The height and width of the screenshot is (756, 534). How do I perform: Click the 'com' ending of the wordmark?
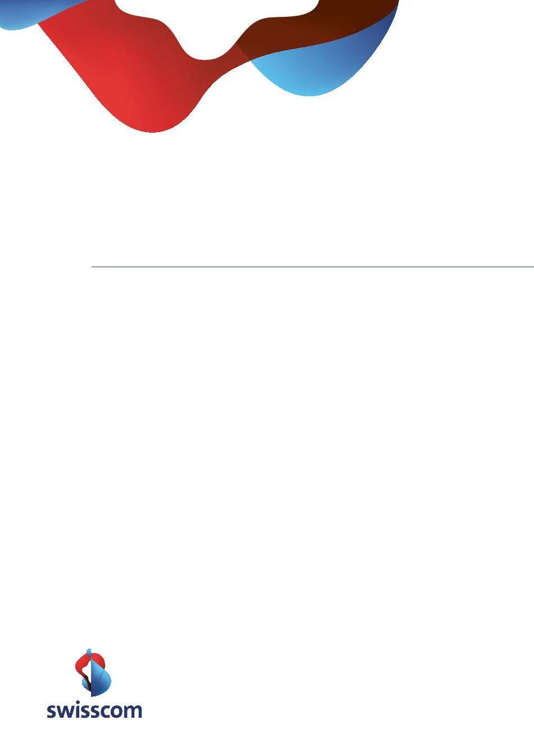coord(123,712)
